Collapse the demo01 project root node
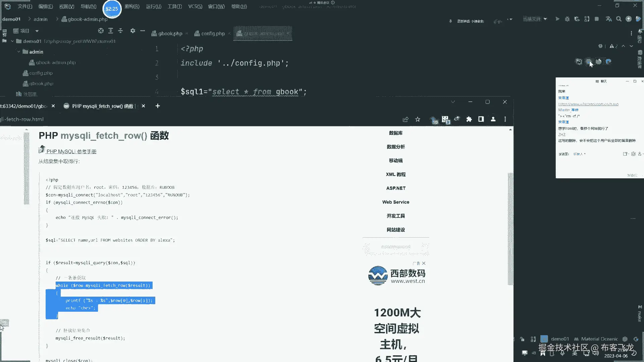The image size is (644, 362). [12, 41]
